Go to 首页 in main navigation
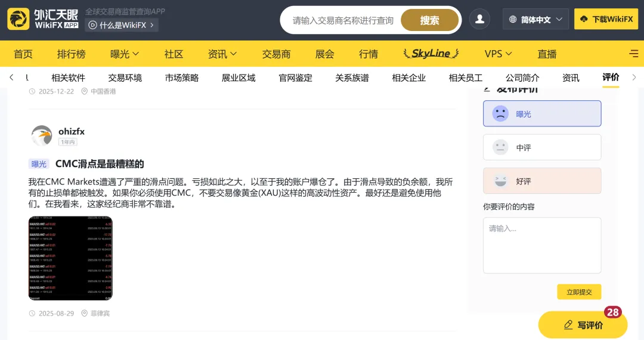The width and height of the screenshot is (644, 340). [x=23, y=54]
